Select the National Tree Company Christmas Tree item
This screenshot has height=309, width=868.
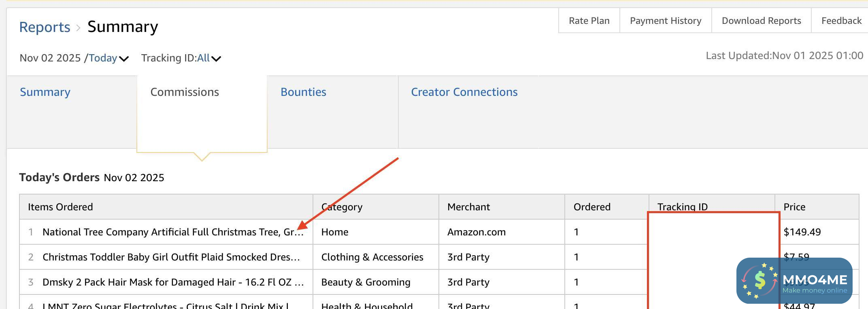click(172, 232)
